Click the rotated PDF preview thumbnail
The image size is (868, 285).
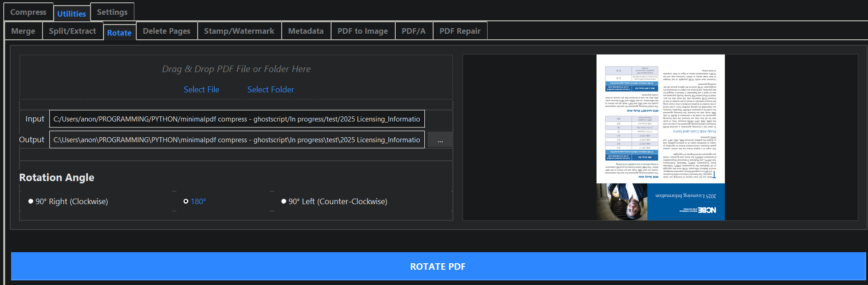click(x=660, y=137)
